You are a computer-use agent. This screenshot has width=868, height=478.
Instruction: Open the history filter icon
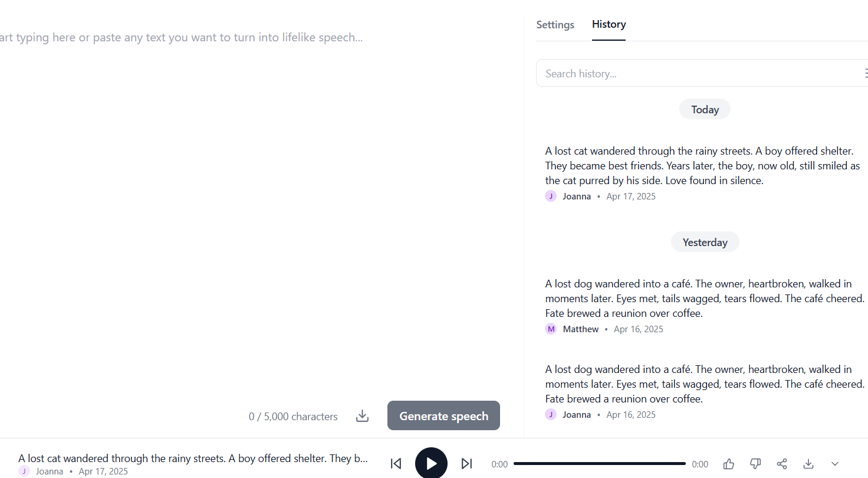coord(865,73)
